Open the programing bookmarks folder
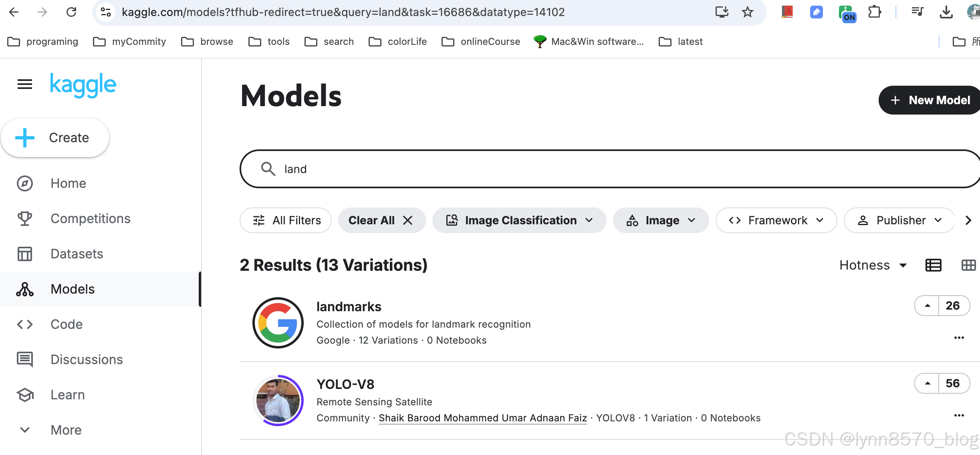Screen dimensions: 980x455 pyautogui.click(x=43, y=42)
